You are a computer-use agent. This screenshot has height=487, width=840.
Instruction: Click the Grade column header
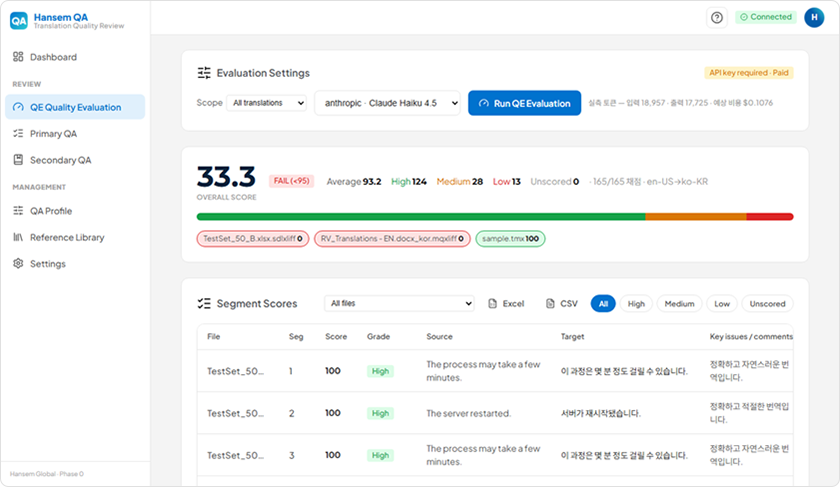tap(378, 336)
